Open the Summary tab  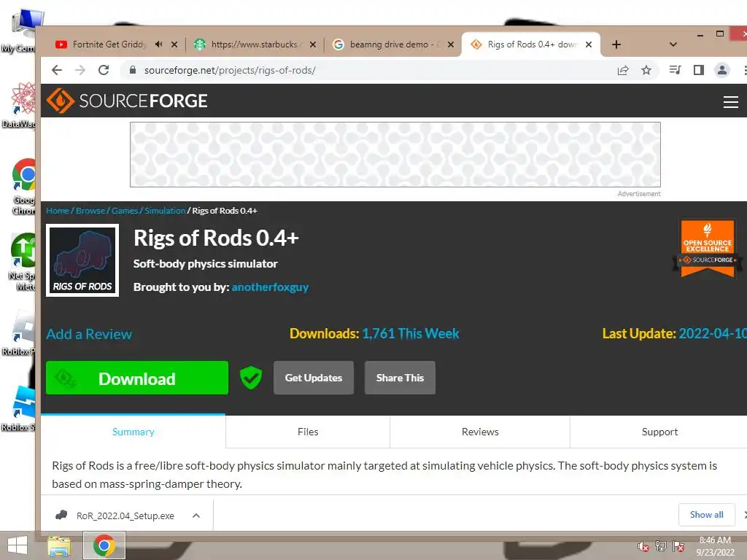click(133, 432)
